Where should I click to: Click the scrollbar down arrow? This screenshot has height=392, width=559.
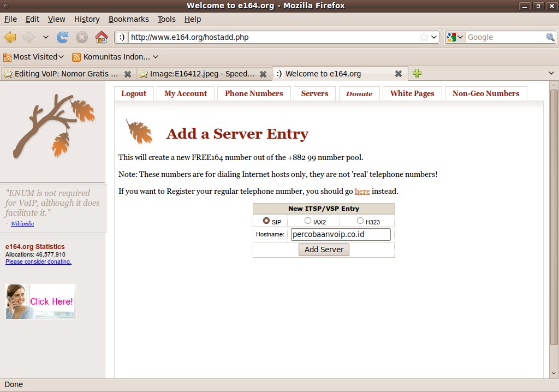(x=554, y=373)
